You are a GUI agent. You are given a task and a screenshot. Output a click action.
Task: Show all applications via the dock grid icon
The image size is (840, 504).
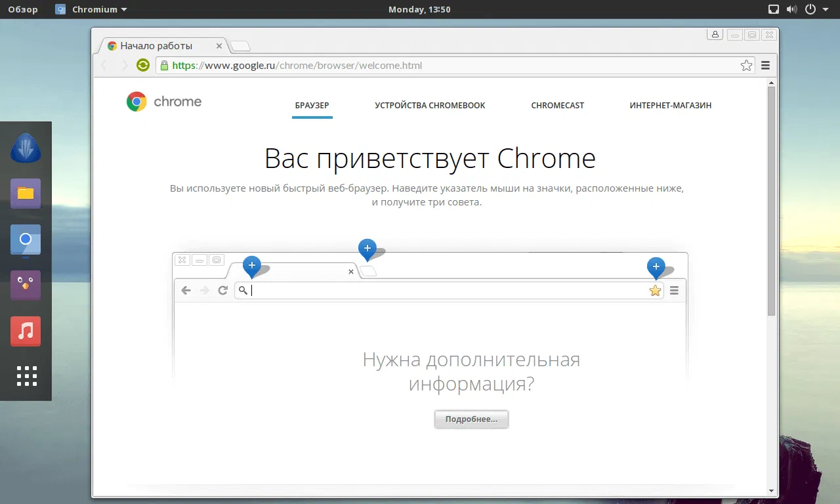[x=27, y=376]
